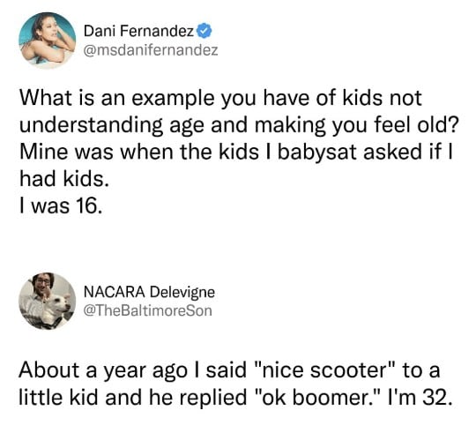Click the blue verified checkmark badge
476x448 pixels.
[x=205, y=31]
